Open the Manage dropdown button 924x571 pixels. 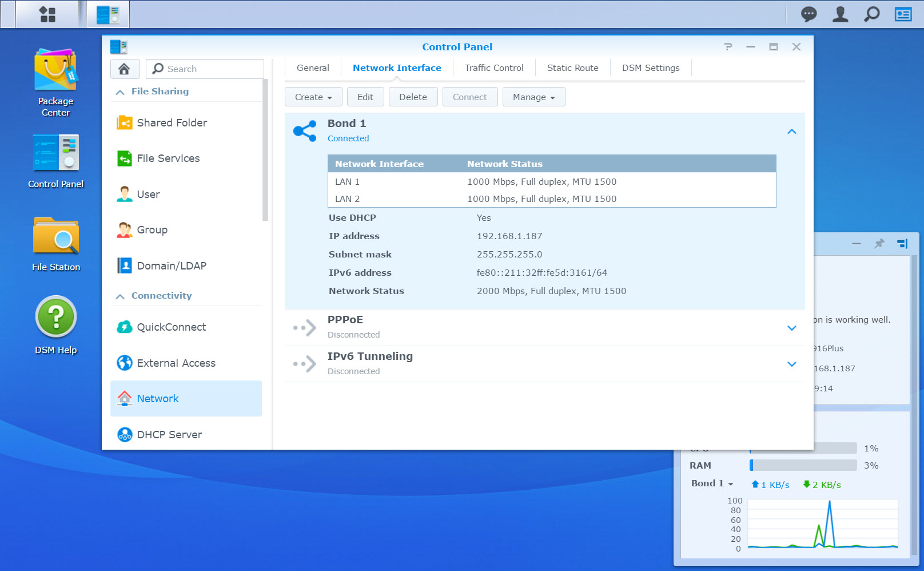tap(533, 97)
